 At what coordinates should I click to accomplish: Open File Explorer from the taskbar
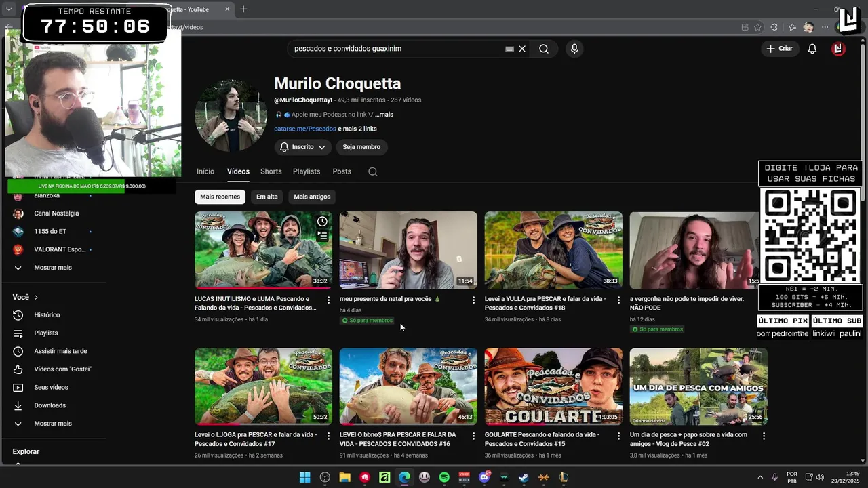(344, 477)
